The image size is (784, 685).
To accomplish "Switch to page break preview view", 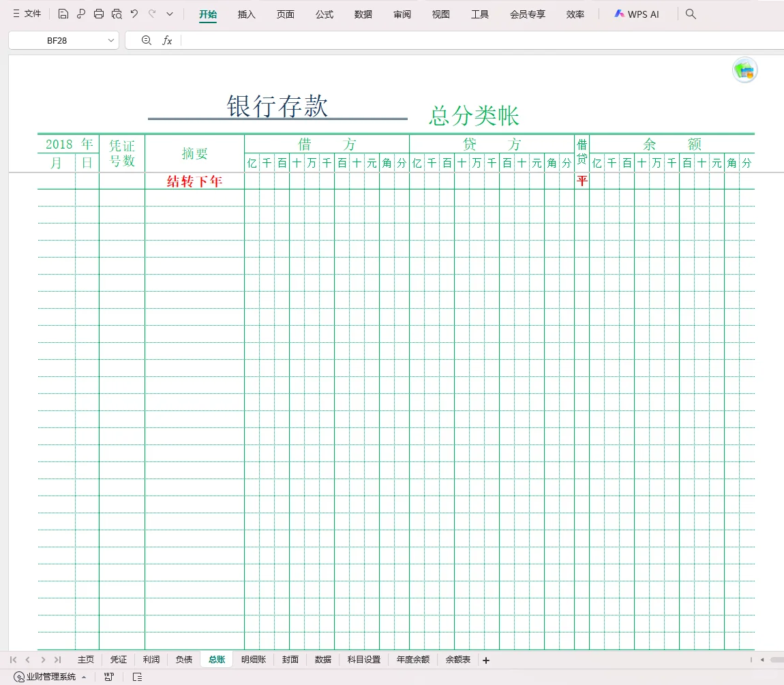I will click(x=108, y=675).
